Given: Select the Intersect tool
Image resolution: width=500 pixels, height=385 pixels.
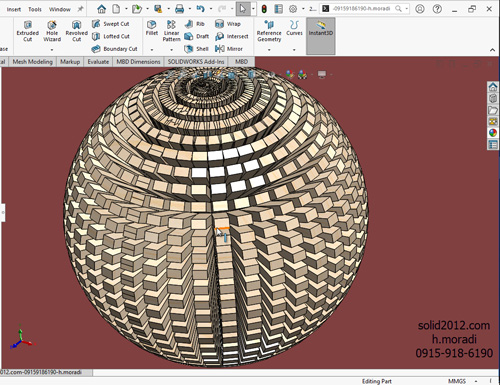Looking at the screenshot, I should tap(232, 36).
